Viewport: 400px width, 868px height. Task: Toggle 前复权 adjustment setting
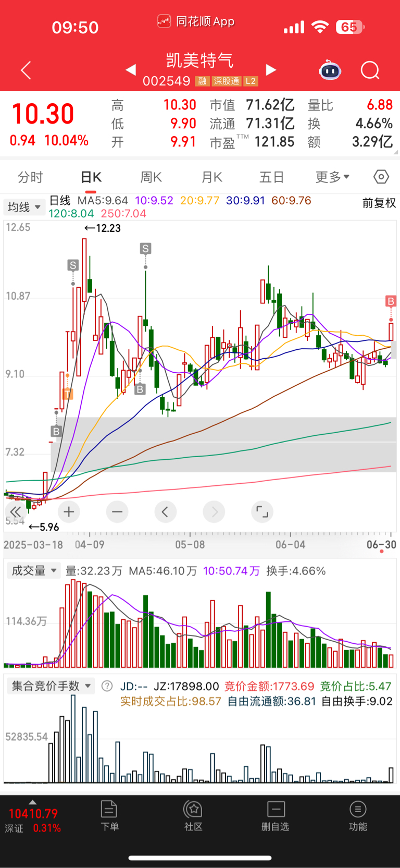379,203
